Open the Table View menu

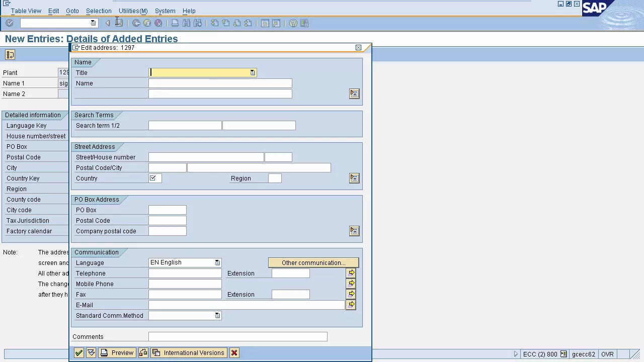[26, 11]
